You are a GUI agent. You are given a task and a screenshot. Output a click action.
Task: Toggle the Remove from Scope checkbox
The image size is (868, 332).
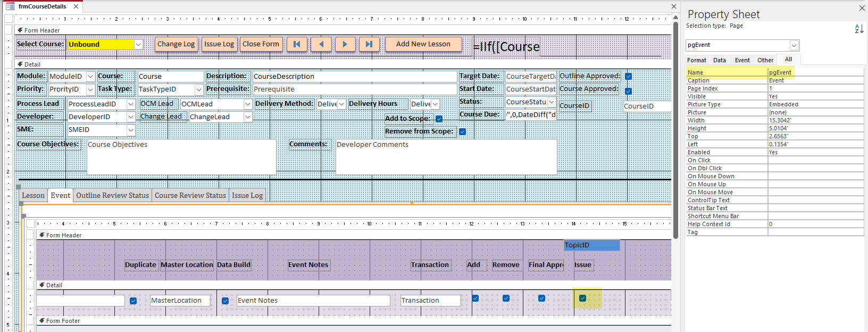click(x=462, y=131)
